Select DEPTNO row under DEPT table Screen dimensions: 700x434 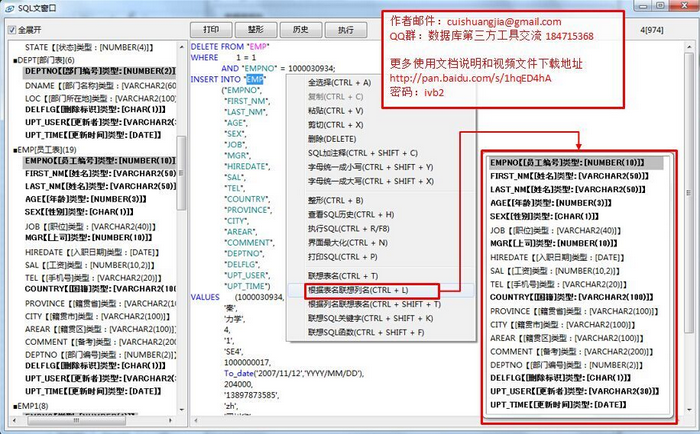[x=100, y=71]
